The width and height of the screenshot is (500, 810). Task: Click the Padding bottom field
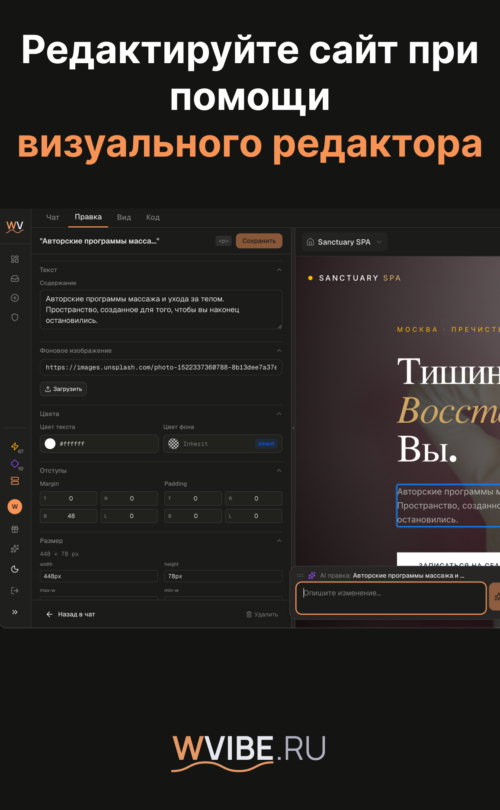pos(193,516)
